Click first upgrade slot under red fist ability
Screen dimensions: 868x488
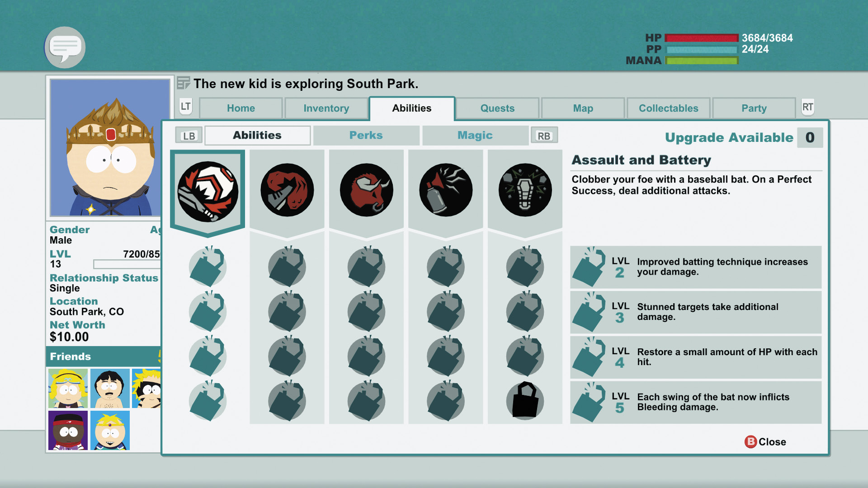[287, 267]
